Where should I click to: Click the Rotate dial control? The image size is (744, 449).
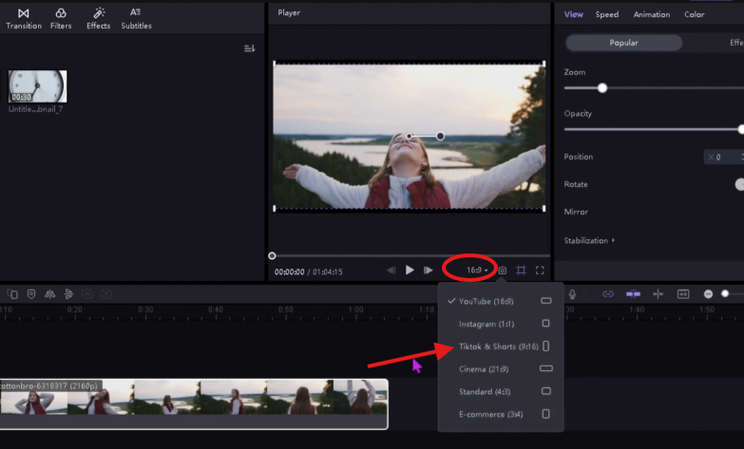(740, 184)
